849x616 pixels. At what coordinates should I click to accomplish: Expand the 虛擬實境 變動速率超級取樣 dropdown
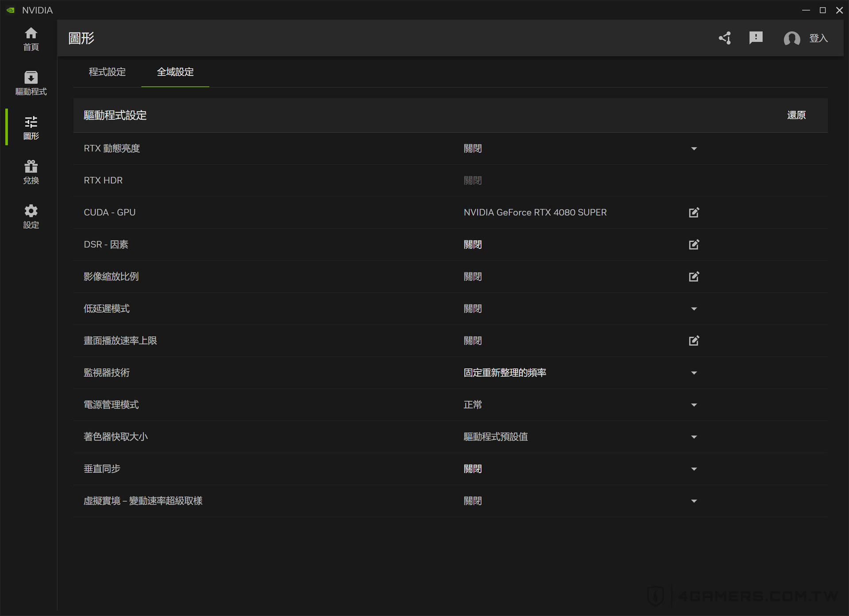click(694, 501)
